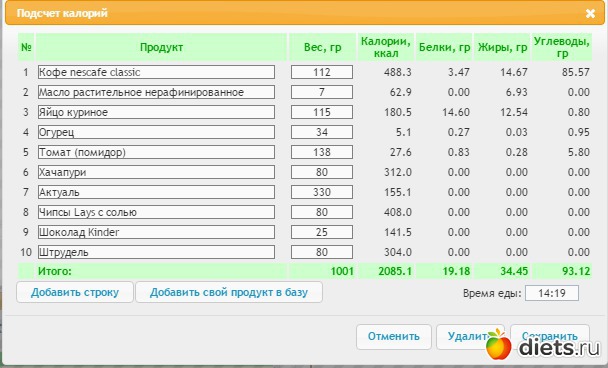The height and width of the screenshot is (368, 608).
Task: Click the Шоколад Kinder product field
Action: click(156, 232)
